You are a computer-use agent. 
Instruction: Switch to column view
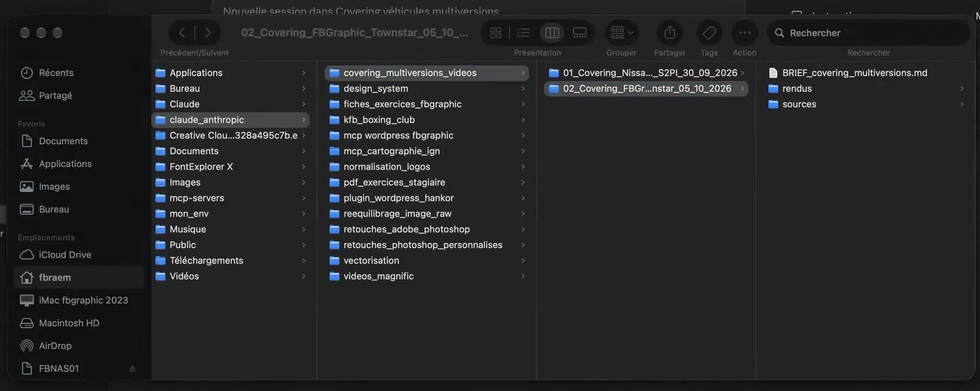tap(552, 33)
